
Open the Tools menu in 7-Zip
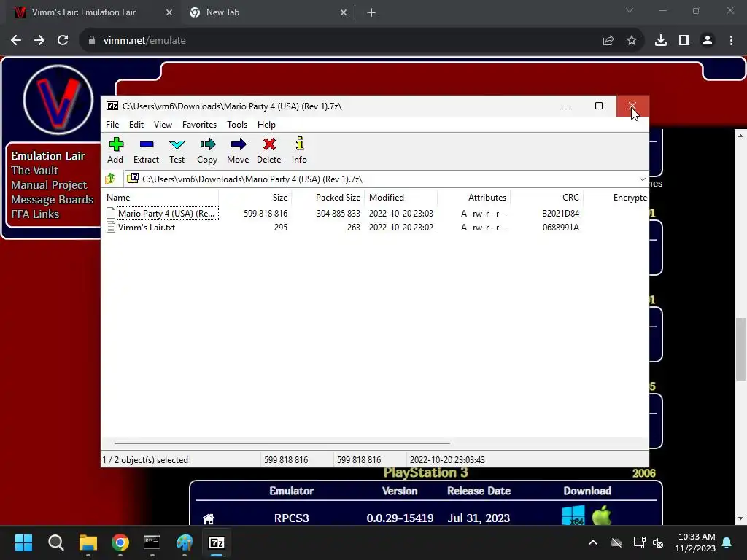237,124
